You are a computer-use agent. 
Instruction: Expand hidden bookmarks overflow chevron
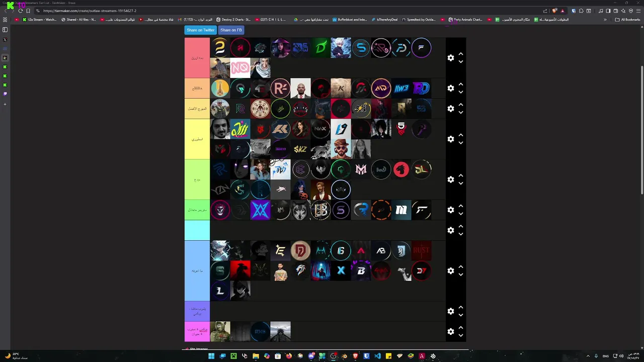click(605, 20)
